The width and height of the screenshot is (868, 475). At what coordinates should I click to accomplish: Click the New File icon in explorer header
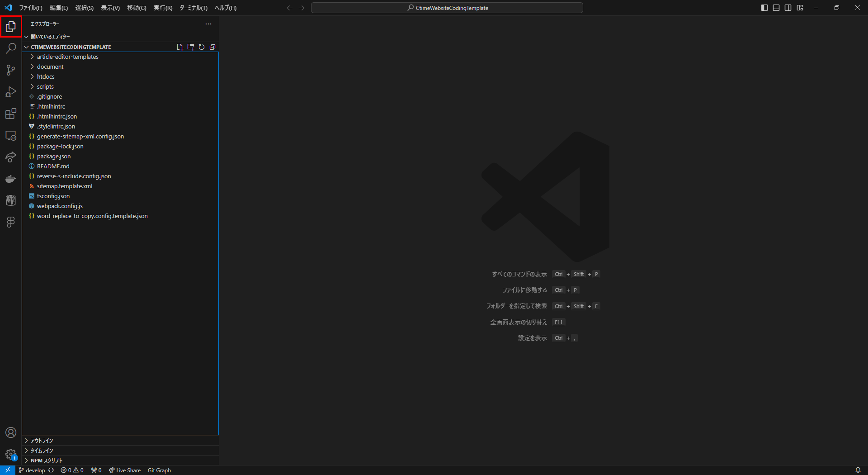click(x=180, y=47)
